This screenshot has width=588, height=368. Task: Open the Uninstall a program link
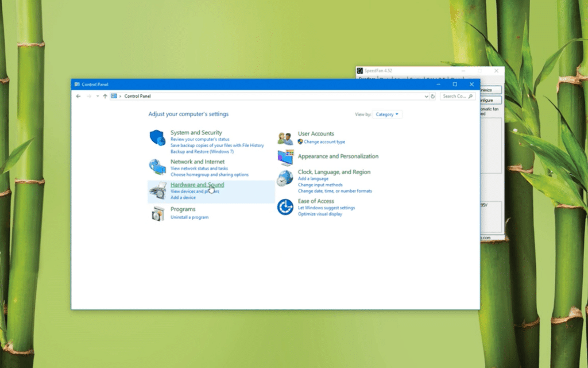coord(189,217)
